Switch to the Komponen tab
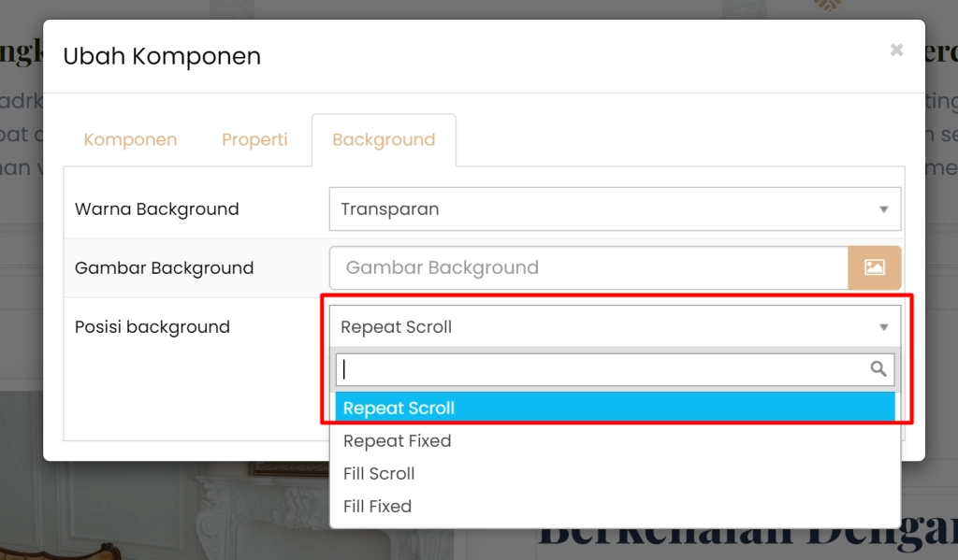Screen dimensions: 958x560 click(130, 140)
